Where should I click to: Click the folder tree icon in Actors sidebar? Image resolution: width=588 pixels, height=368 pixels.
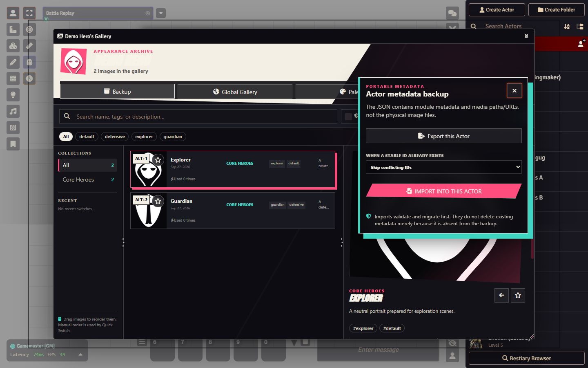coord(580,26)
